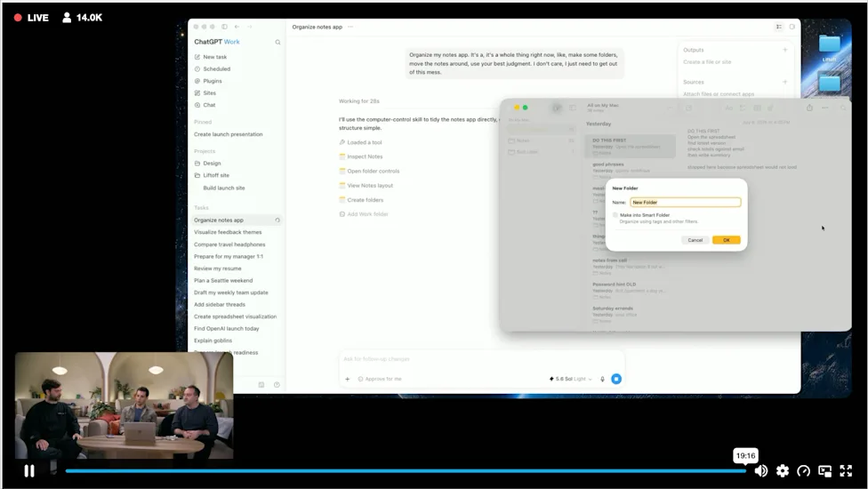
Task: Expand Sources with its plus button
Action: [784, 82]
